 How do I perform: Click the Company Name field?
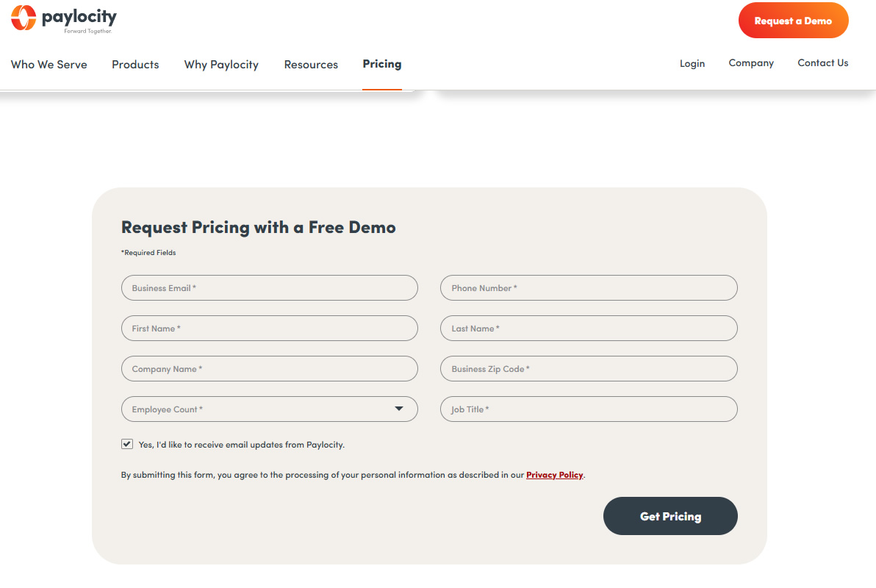click(x=269, y=368)
